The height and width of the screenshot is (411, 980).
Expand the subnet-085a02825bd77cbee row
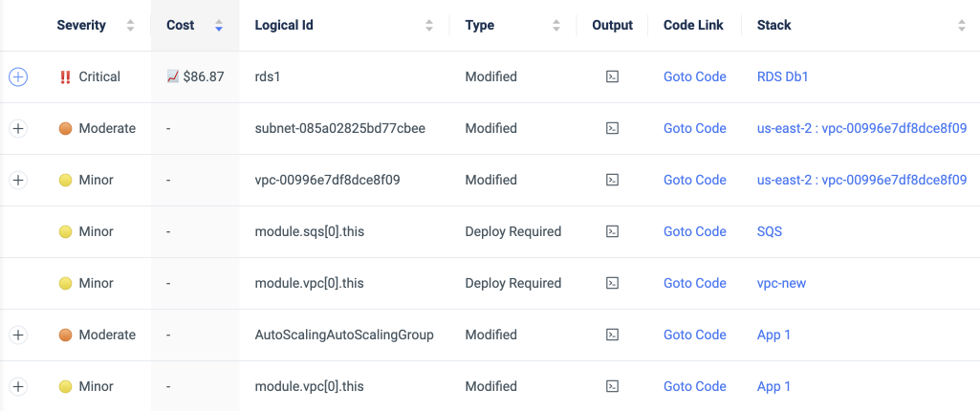pyautogui.click(x=18, y=128)
